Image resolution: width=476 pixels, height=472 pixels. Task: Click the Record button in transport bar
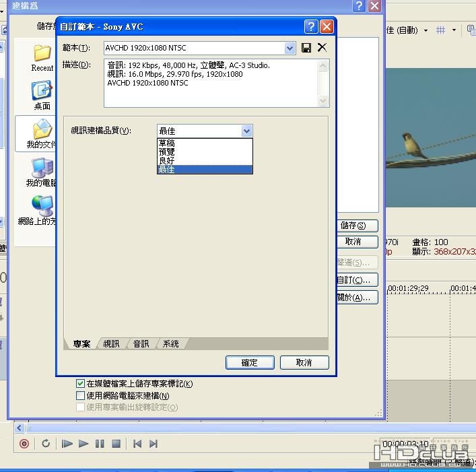pyautogui.click(x=24, y=444)
